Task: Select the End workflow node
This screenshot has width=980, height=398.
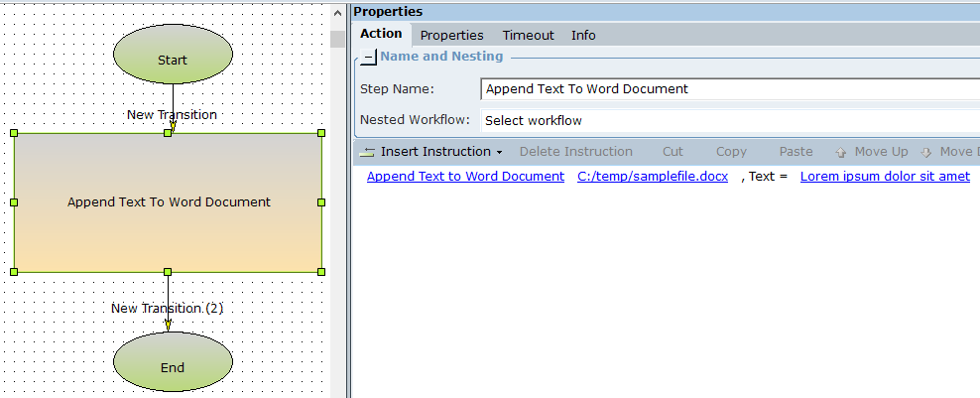Action: point(173,361)
